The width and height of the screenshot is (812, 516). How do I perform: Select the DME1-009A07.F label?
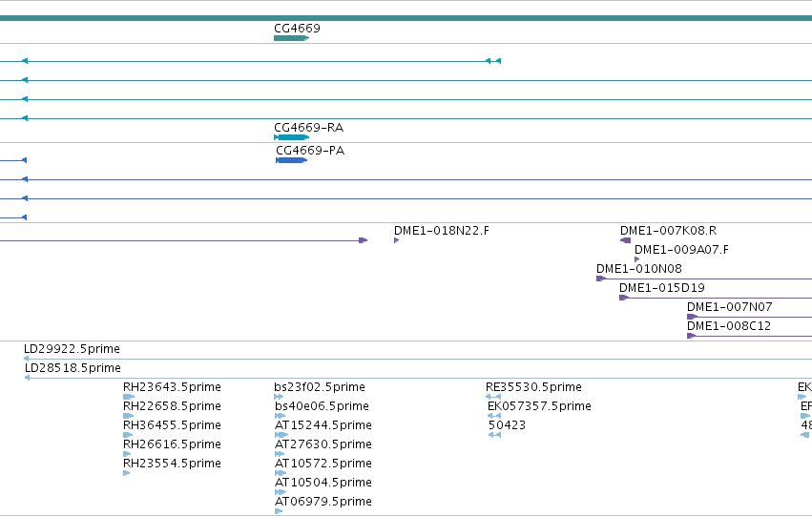[x=681, y=250]
